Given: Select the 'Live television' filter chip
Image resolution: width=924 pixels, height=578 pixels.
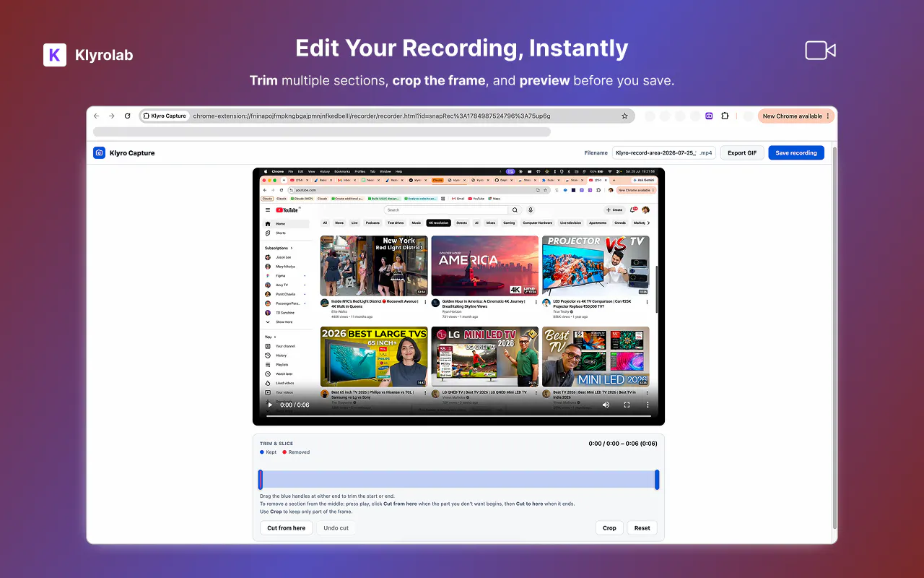Looking at the screenshot, I should pyautogui.click(x=570, y=223).
